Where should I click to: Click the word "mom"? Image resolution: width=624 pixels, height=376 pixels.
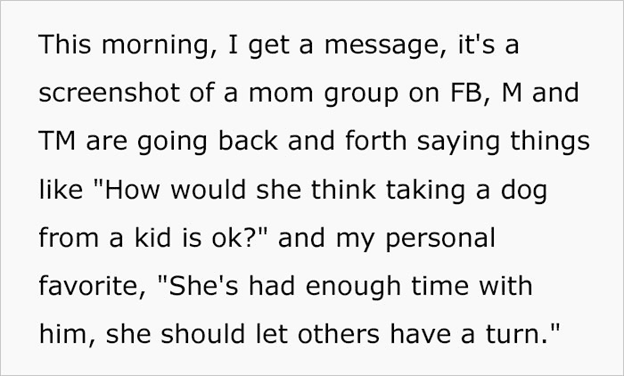click(x=281, y=94)
